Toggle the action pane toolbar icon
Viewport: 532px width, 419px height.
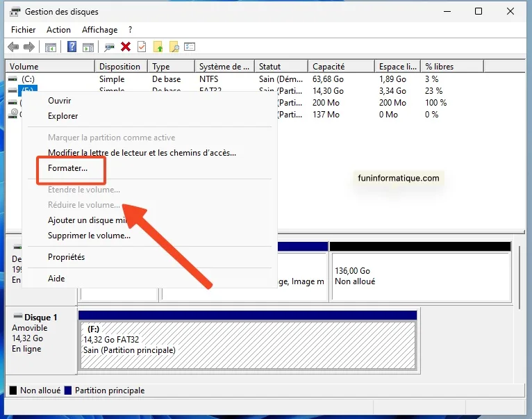[x=88, y=47]
